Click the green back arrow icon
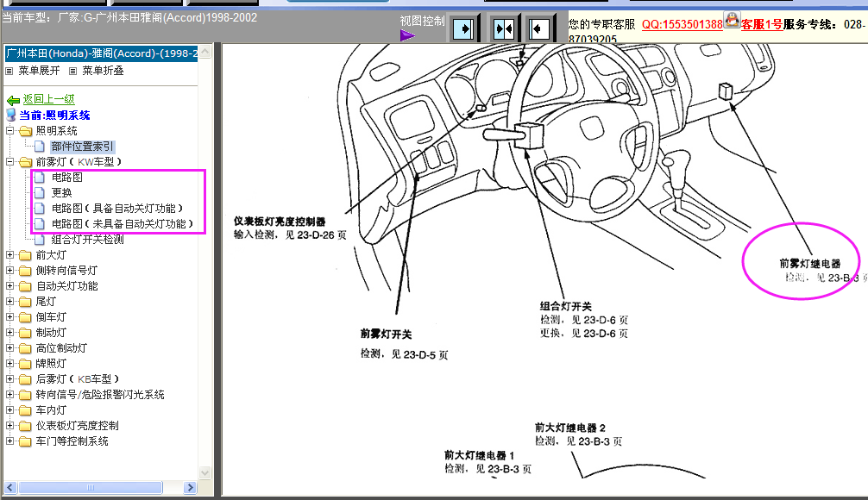This screenshot has height=500, width=868. click(13, 100)
